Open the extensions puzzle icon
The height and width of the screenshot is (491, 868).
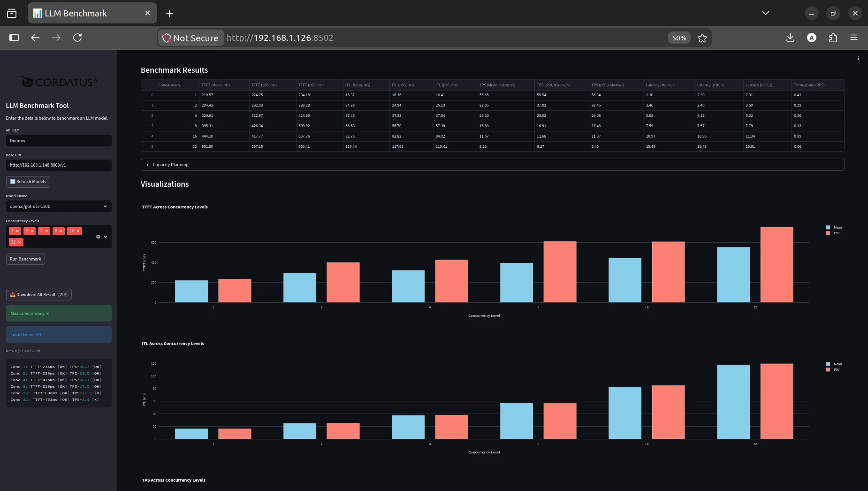tap(833, 38)
